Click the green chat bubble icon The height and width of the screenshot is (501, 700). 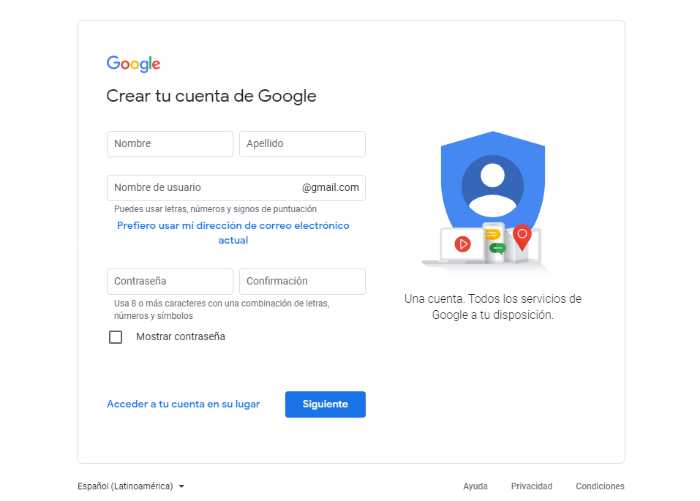[x=497, y=248]
